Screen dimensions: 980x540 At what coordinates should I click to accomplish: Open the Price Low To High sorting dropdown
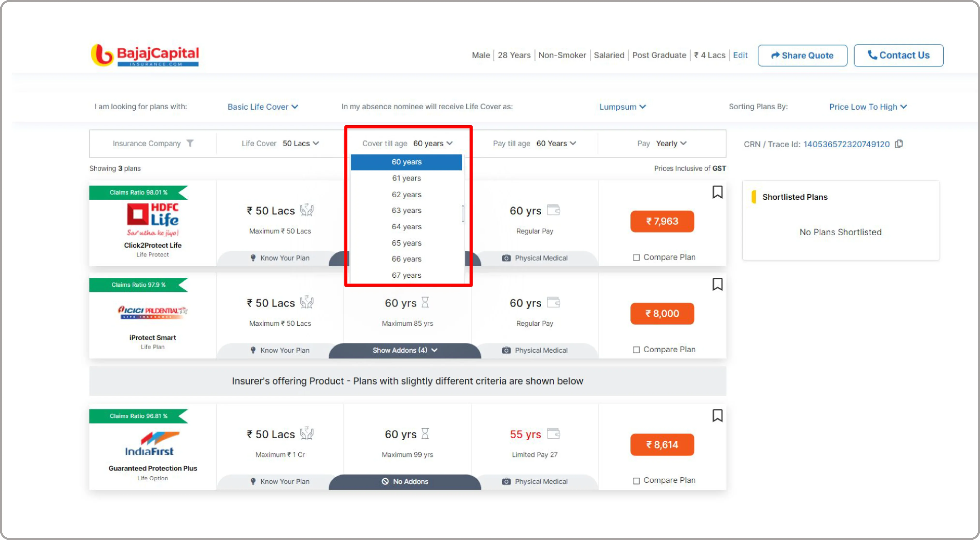[868, 106]
